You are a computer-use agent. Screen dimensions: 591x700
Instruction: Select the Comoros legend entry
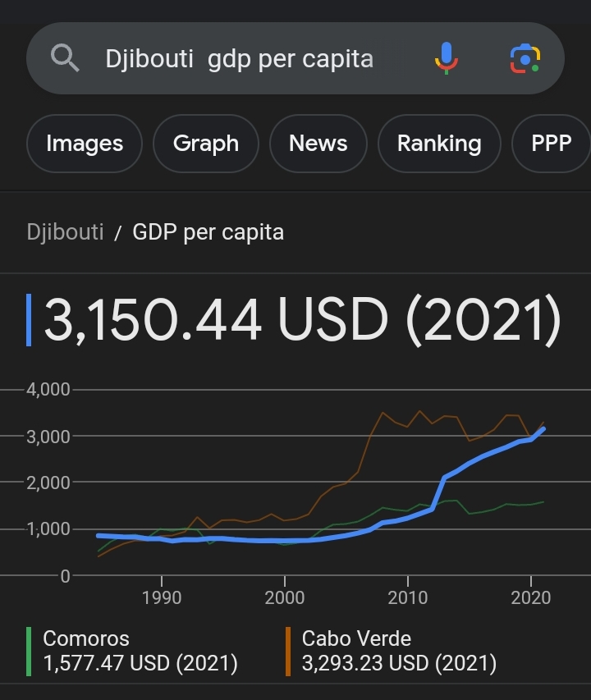[x=140, y=651]
